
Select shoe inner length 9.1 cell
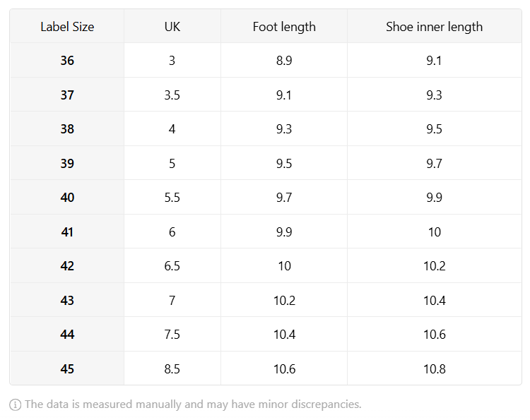pyautogui.click(x=435, y=61)
